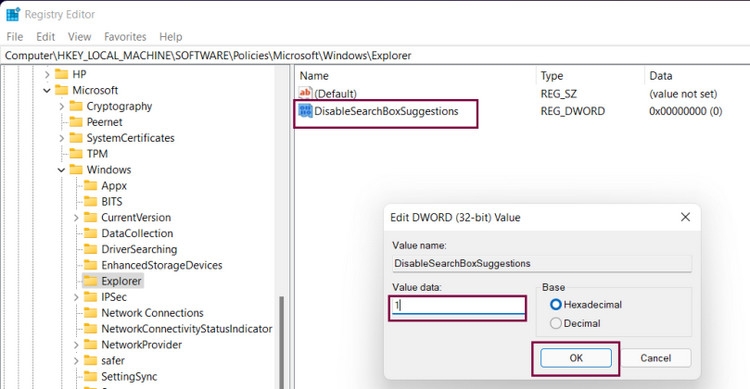Click the NetworkProvider folder icon
750x389 pixels.
point(90,344)
